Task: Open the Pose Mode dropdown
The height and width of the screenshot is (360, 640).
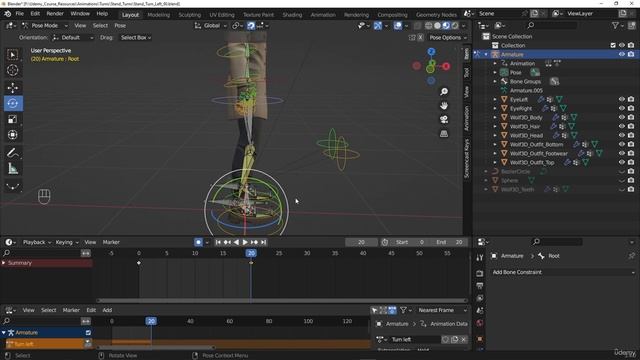Action: pos(45,26)
